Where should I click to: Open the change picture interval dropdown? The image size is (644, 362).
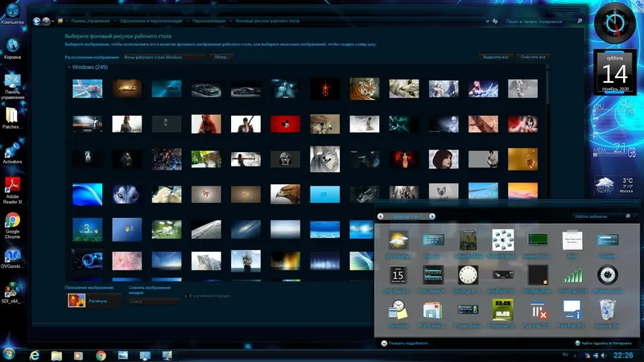(154, 301)
